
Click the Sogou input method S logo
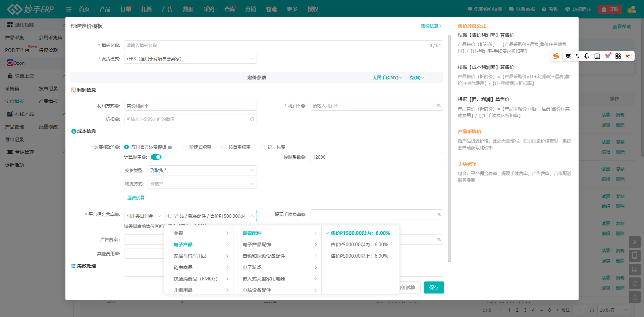click(556, 56)
